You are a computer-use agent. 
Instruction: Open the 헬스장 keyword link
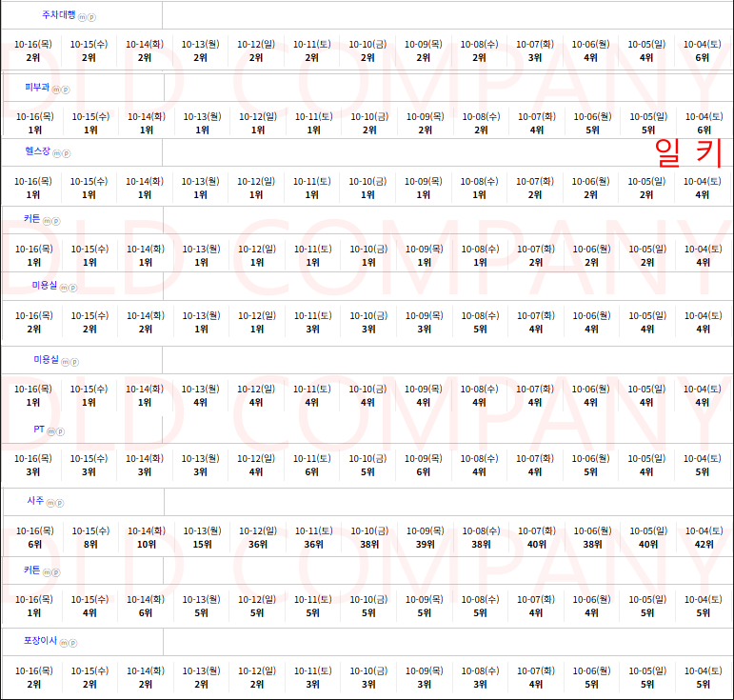tap(37, 151)
